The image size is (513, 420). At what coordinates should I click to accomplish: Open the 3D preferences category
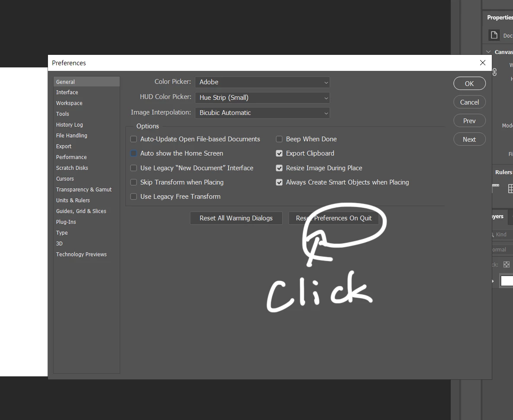pyautogui.click(x=87, y=243)
